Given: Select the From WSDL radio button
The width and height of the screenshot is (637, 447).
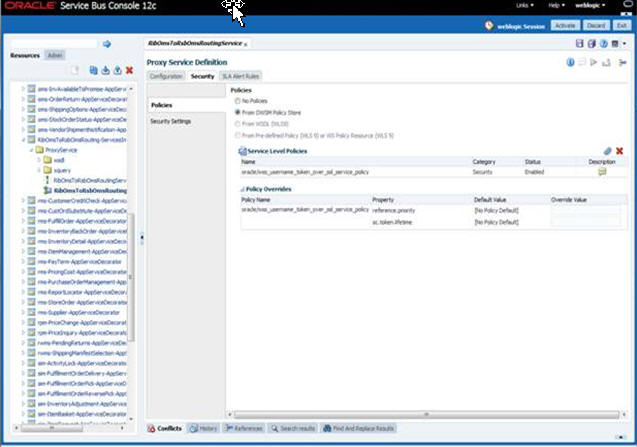Looking at the screenshot, I should (x=238, y=124).
